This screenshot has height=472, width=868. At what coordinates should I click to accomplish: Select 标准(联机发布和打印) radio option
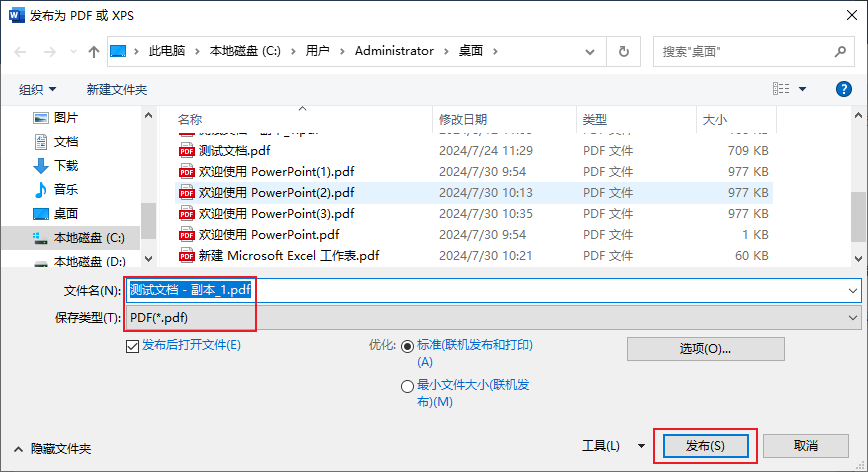[x=407, y=346]
